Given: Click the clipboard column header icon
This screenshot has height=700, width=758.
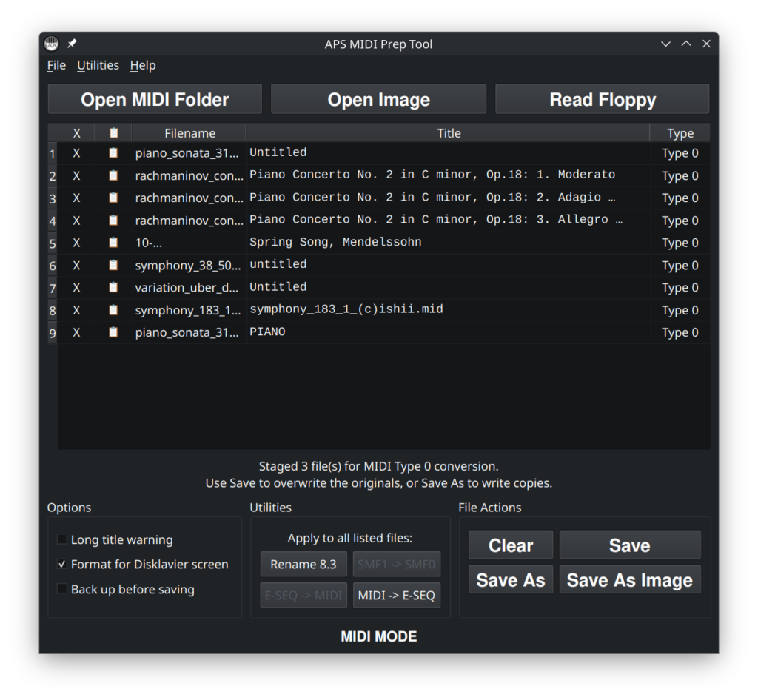Looking at the screenshot, I should pyautogui.click(x=113, y=133).
